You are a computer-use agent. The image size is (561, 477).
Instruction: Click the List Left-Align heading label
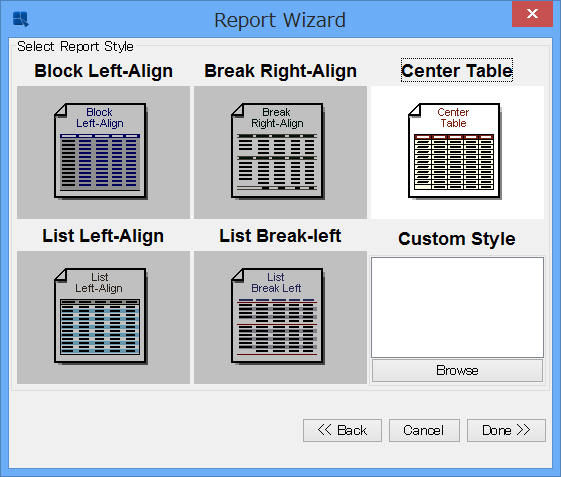click(x=103, y=236)
